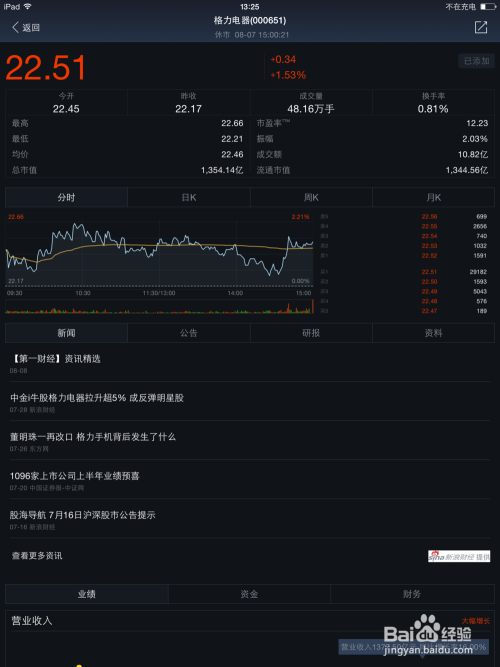500x667 pixels.
Task: Switch to the 资金 tab
Action: click(249, 594)
